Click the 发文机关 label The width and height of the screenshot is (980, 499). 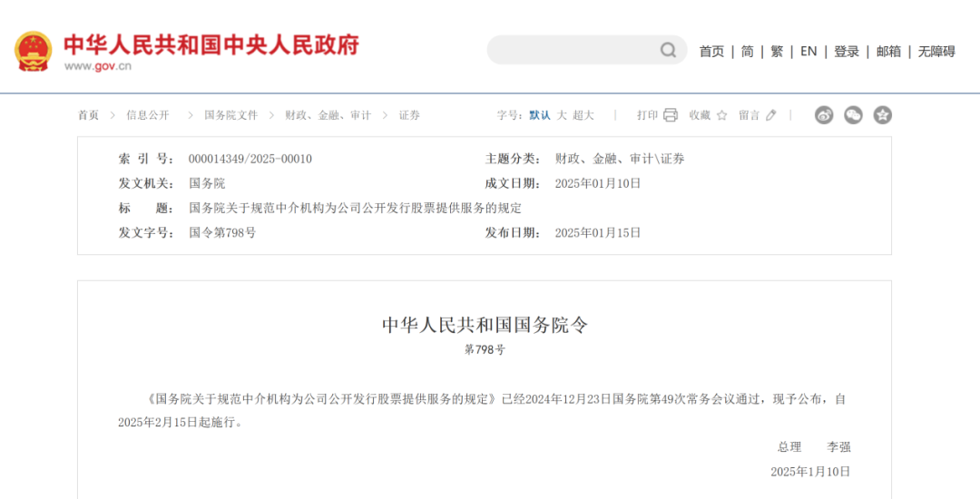tap(147, 183)
